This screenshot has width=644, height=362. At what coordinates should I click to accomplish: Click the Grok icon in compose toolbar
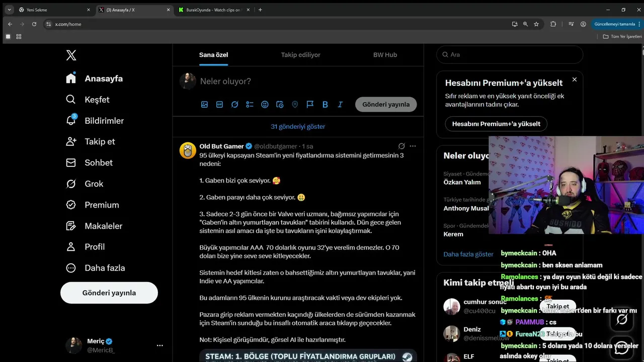pyautogui.click(x=234, y=105)
